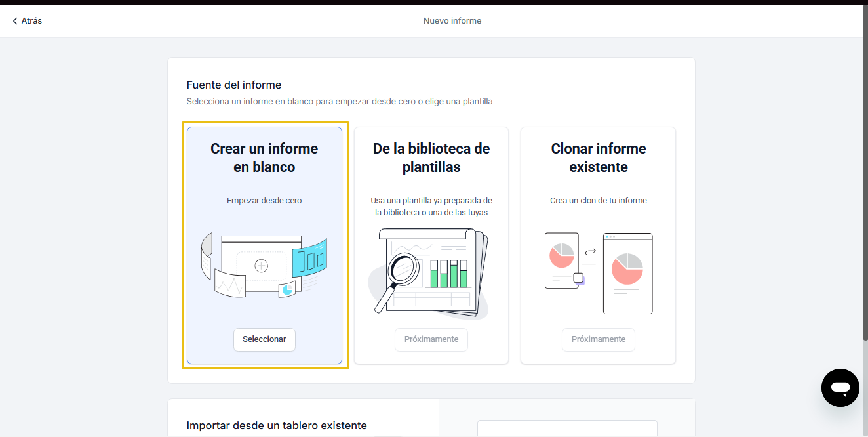This screenshot has width=868, height=437.
Task: Open the chat support bubble
Action: pyautogui.click(x=840, y=388)
